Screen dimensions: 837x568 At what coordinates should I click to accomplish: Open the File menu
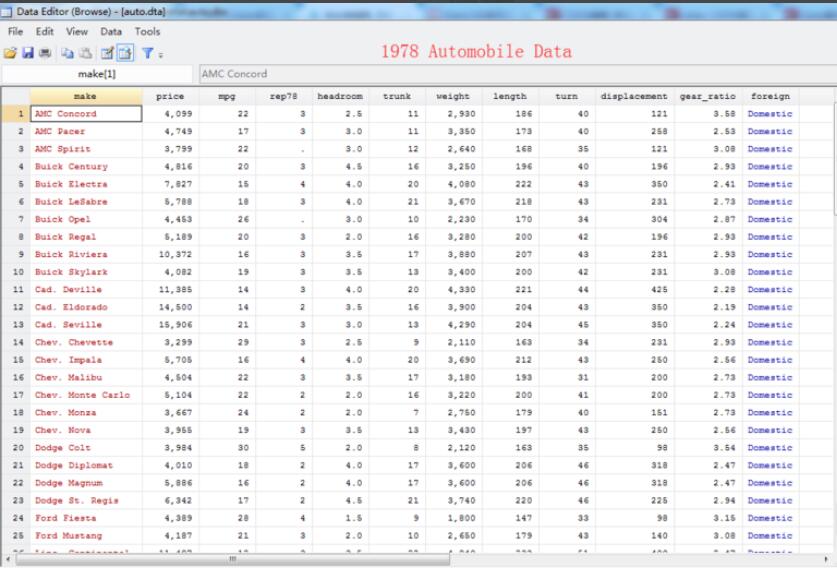[x=15, y=32]
